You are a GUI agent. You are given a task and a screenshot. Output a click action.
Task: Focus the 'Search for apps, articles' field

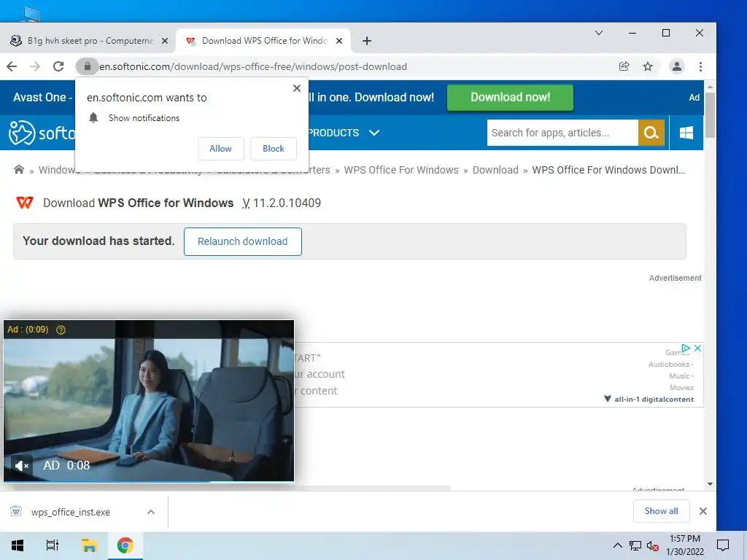(562, 133)
